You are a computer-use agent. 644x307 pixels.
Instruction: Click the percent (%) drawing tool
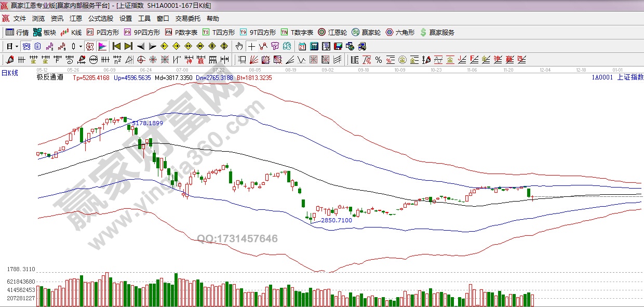378,60
